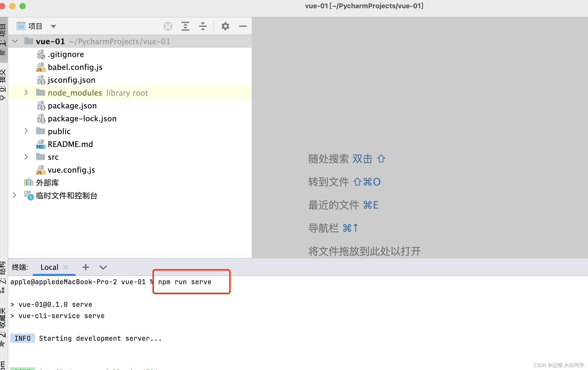The width and height of the screenshot is (588, 370).
Task: Click the src folder icon
Action: coord(41,156)
